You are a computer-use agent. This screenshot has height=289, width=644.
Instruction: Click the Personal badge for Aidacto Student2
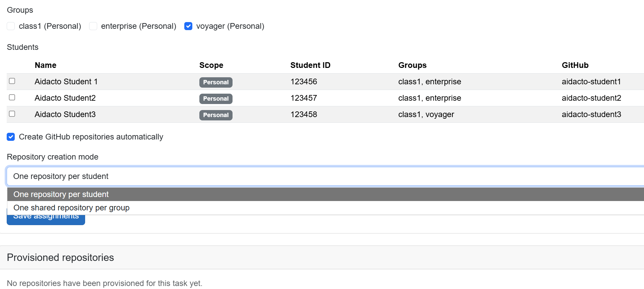coord(216,99)
